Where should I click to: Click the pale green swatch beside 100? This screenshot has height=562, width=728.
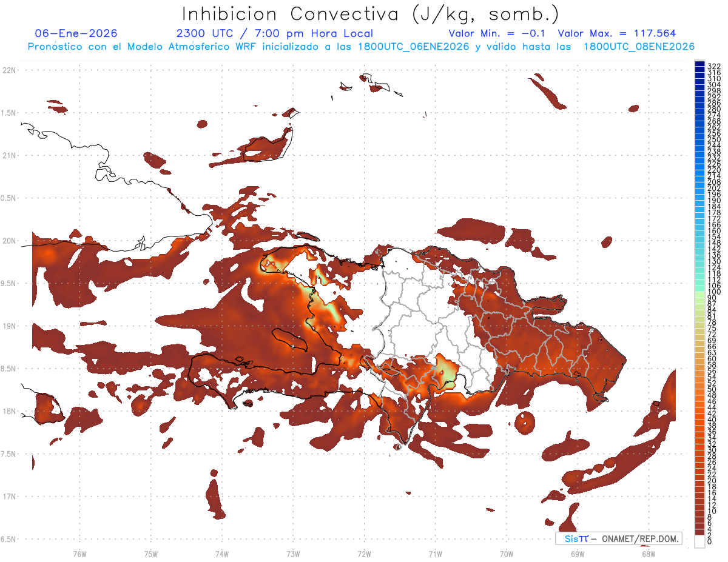(699, 295)
